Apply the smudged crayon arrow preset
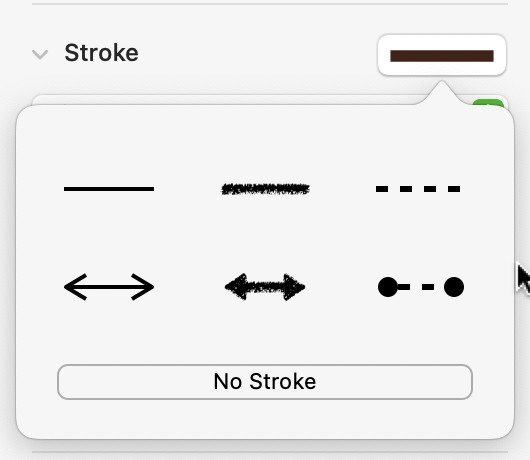Image resolution: width=530 pixels, height=460 pixels. (x=265, y=287)
